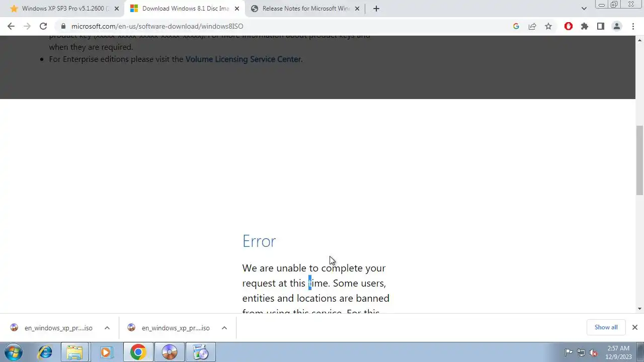
Task: Click the address bar URL field
Action: (282, 26)
